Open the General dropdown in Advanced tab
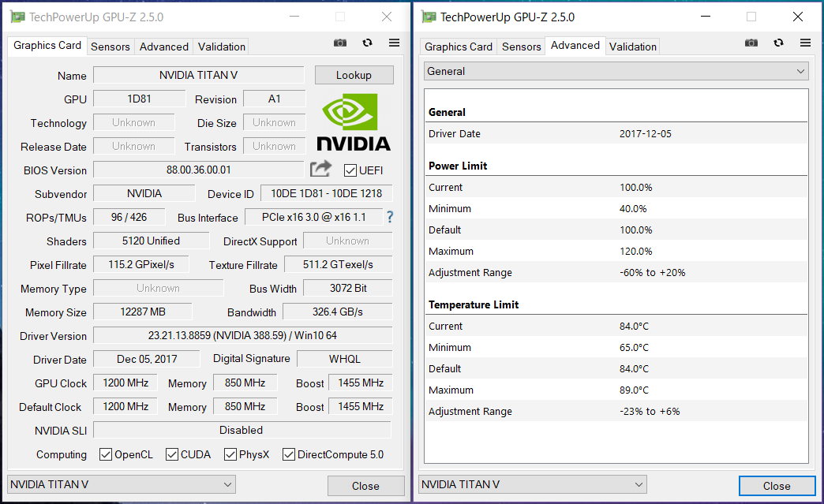 pyautogui.click(x=616, y=72)
